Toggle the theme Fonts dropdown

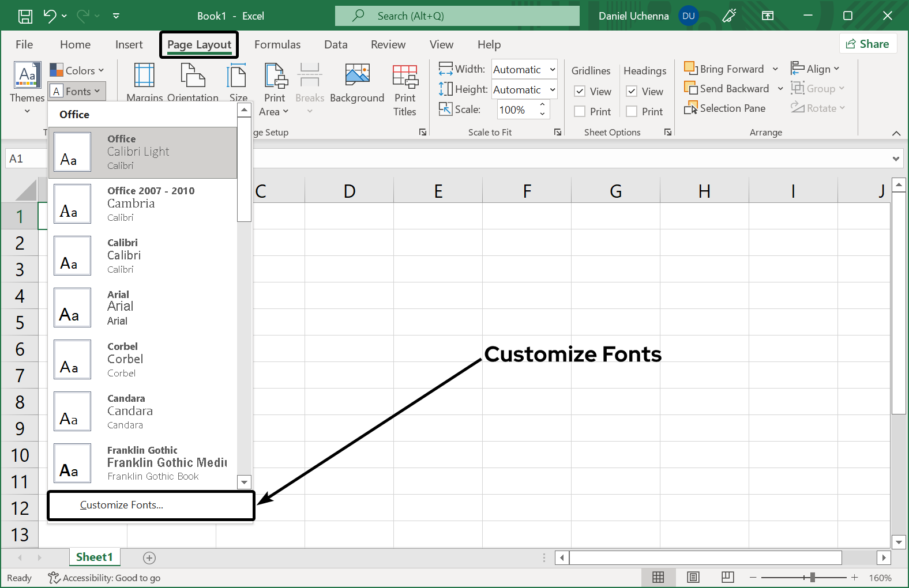tap(76, 91)
